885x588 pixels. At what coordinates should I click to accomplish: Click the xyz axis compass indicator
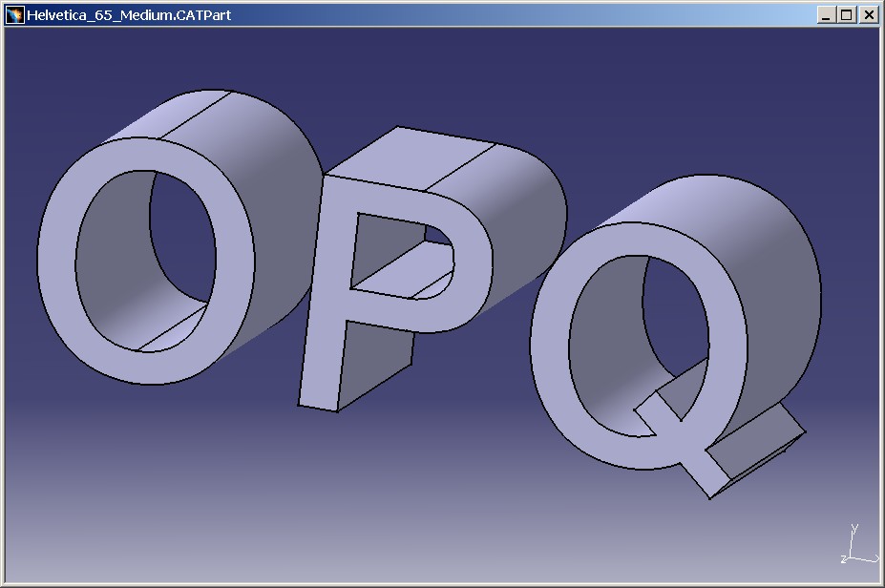click(859, 544)
